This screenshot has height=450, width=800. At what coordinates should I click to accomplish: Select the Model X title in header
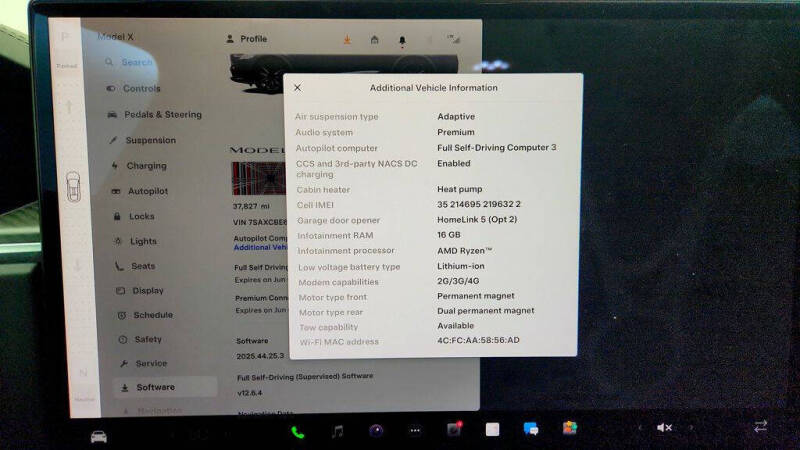click(x=116, y=37)
